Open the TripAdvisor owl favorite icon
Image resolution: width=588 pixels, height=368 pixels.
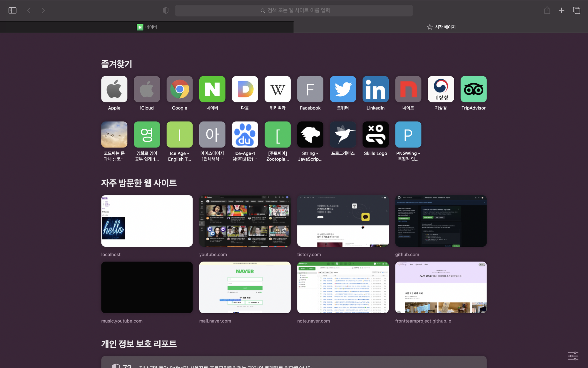[x=473, y=89]
